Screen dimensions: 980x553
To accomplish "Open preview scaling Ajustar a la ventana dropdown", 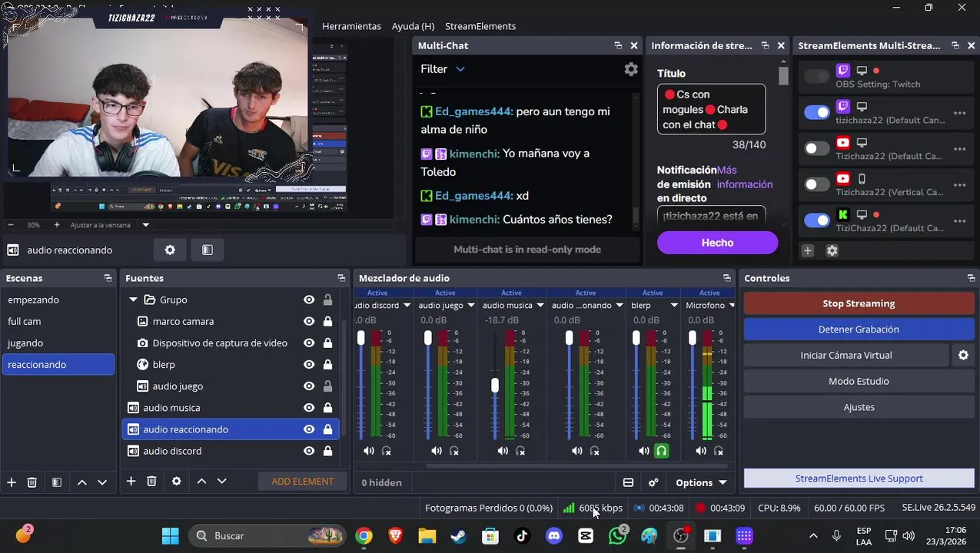I will pos(146,225).
